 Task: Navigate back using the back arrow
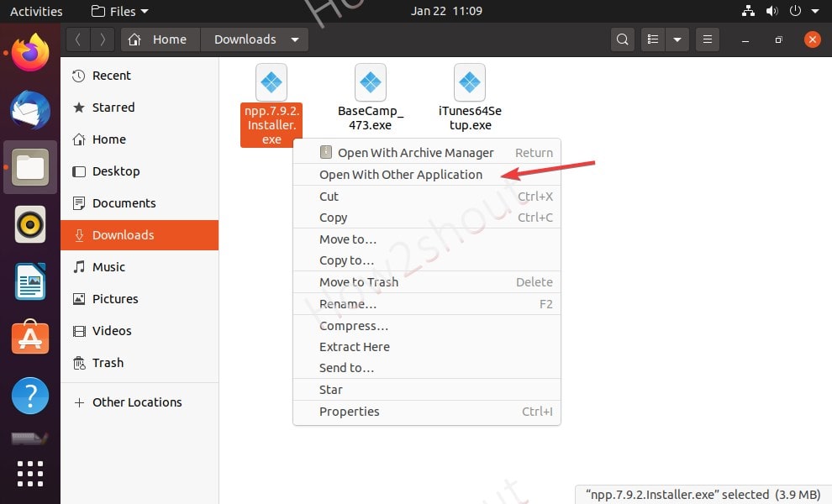tap(76, 39)
